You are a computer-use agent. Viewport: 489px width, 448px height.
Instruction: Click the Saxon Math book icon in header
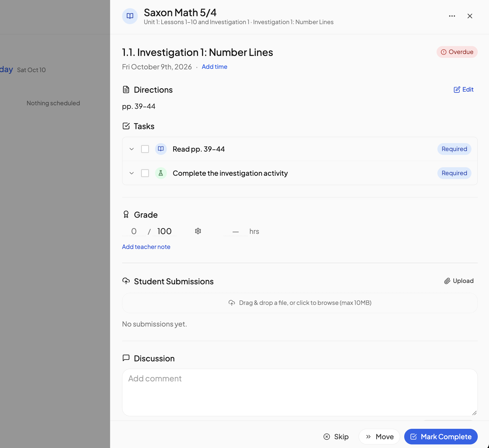[130, 16]
